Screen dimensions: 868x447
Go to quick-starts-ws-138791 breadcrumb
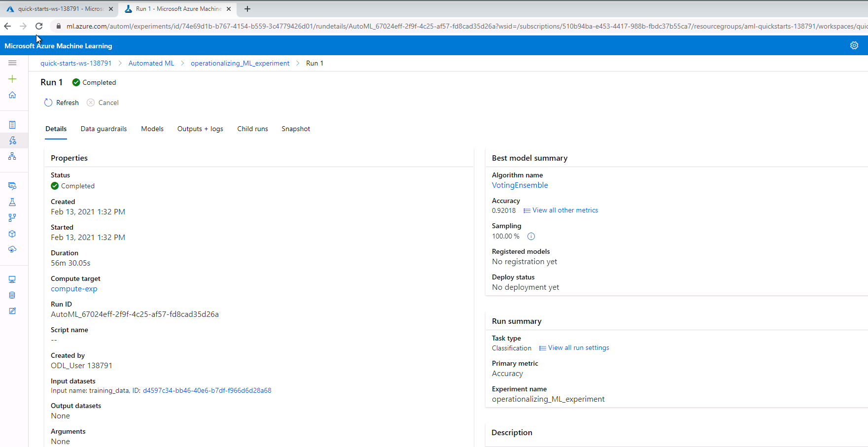[76, 63]
